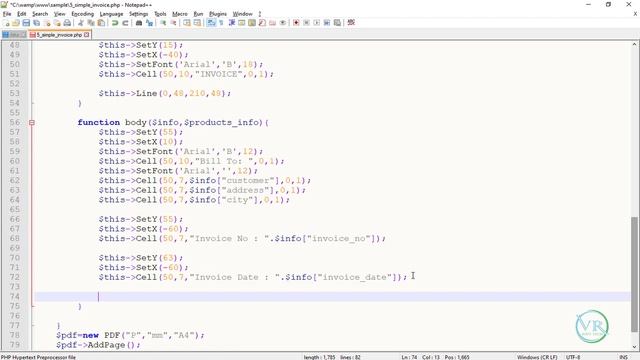Open Find with the binoculars icon
Screen dimensions: 640x360
pos(139,23)
